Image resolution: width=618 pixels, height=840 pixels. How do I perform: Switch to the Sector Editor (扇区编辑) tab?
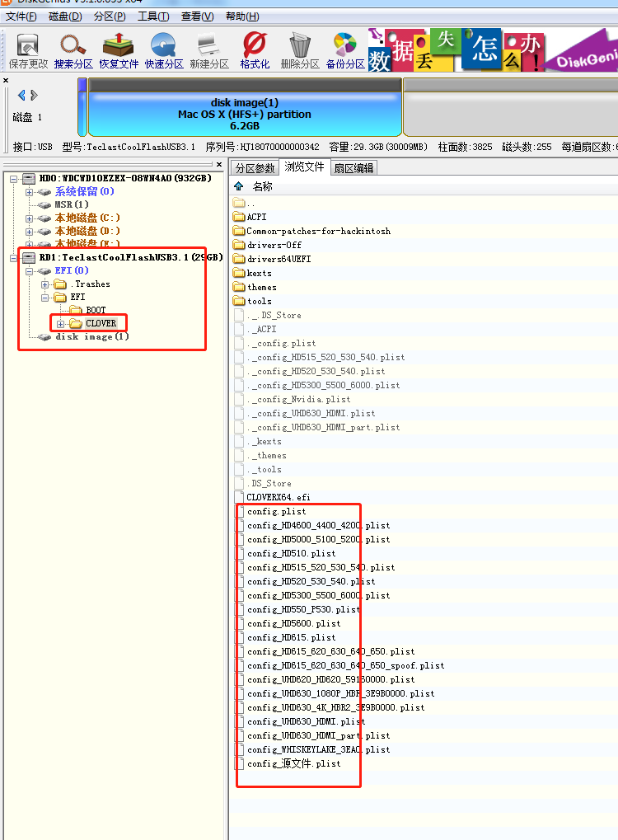coord(354,168)
